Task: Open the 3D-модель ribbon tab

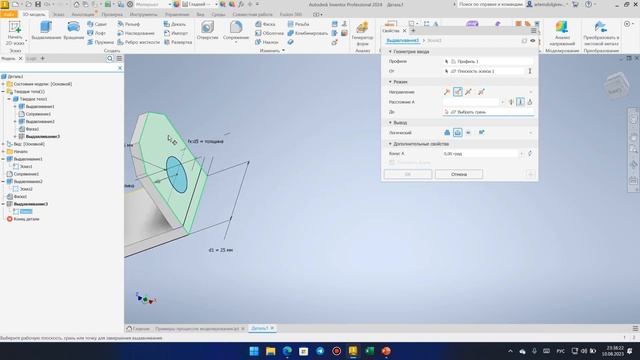Action: (33, 14)
